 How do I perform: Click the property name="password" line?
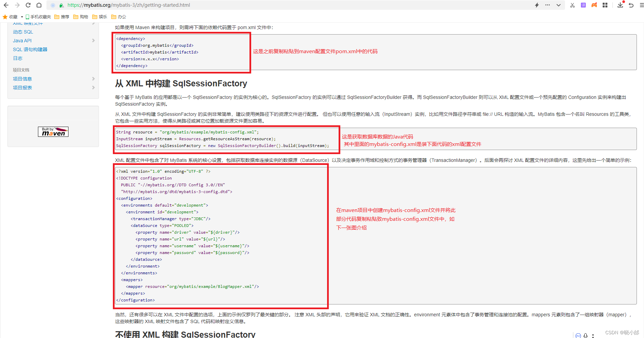(x=192, y=253)
